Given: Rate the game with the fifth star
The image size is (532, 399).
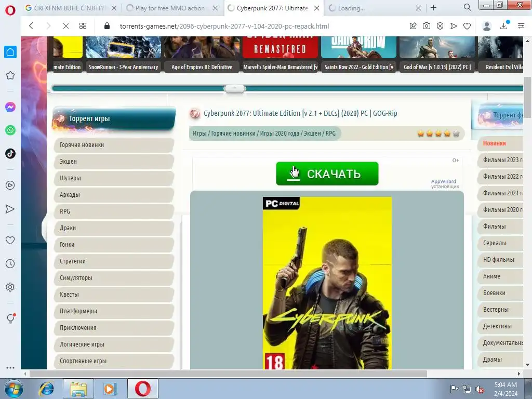Looking at the screenshot, I should tap(456, 134).
